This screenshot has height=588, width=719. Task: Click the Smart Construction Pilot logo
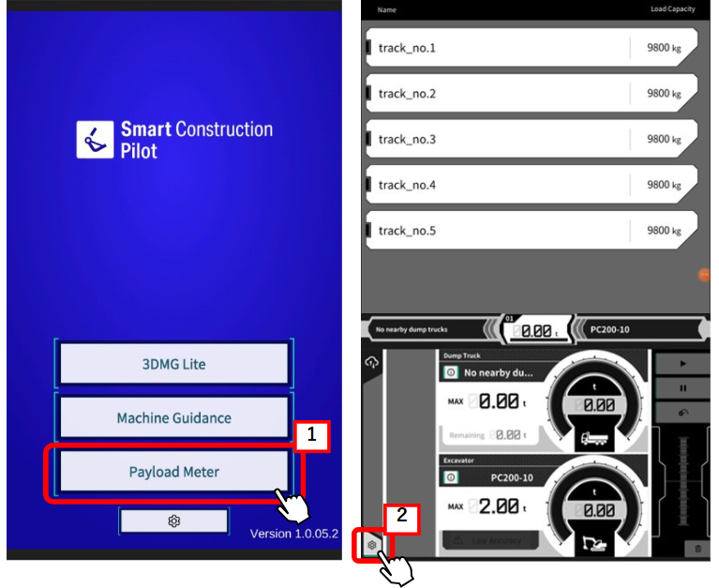point(174,139)
